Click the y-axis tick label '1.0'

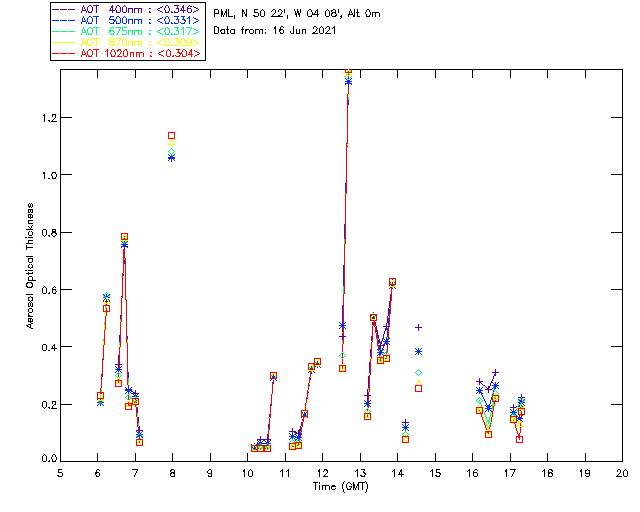(49, 175)
